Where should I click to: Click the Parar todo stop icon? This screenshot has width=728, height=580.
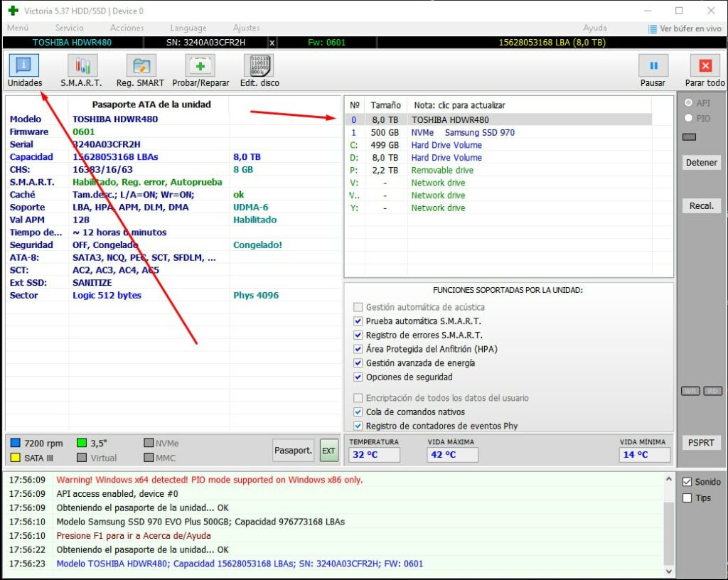click(x=705, y=66)
